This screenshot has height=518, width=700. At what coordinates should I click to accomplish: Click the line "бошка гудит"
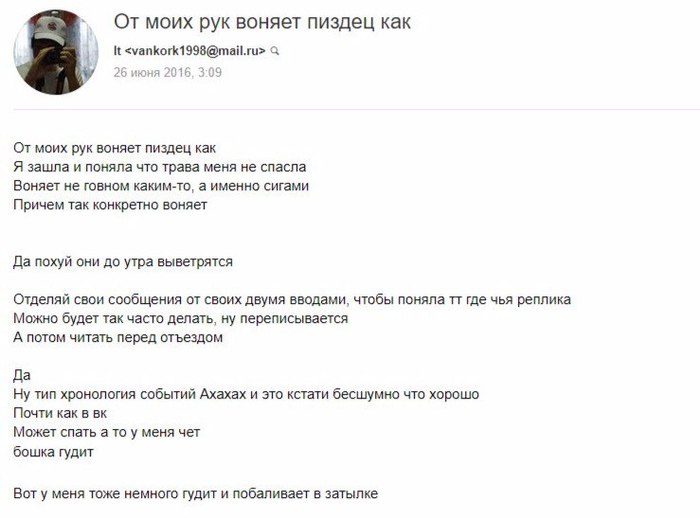pos(54,452)
